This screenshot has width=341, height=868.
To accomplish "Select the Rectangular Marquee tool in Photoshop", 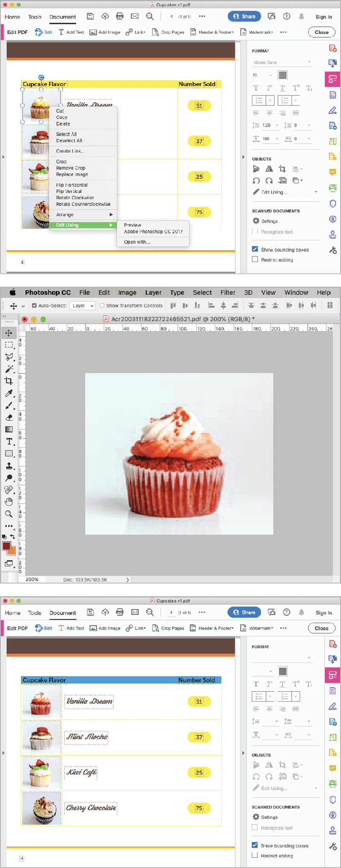I will click(x=9, y=345).
